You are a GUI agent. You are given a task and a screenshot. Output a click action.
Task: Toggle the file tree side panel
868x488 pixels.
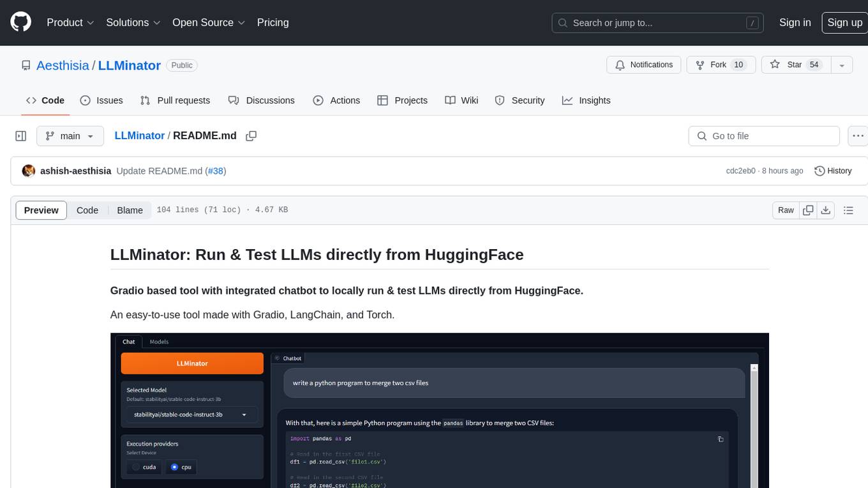21,136
